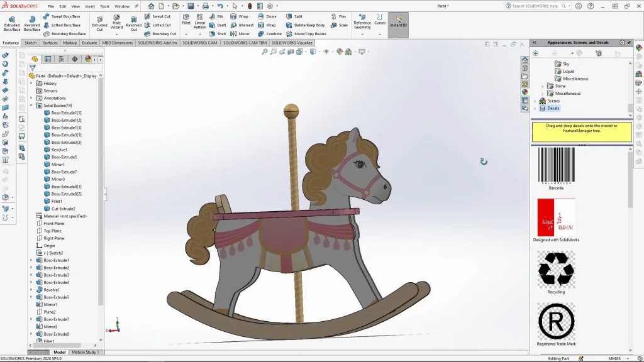
Task: Pin the SOLIDWORKS menu bar
Action: (x=136, y=6)
